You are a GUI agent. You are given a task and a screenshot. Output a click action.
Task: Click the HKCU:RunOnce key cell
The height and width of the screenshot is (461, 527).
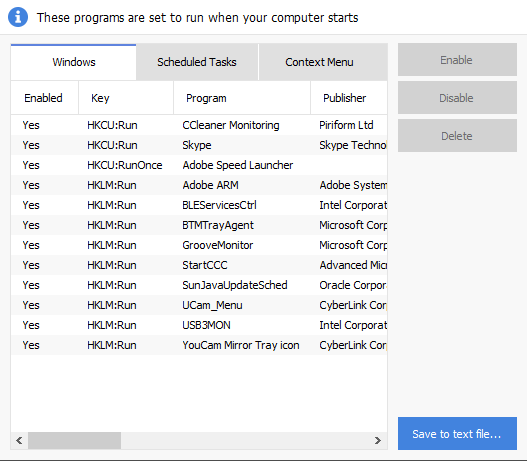point(125,165)
